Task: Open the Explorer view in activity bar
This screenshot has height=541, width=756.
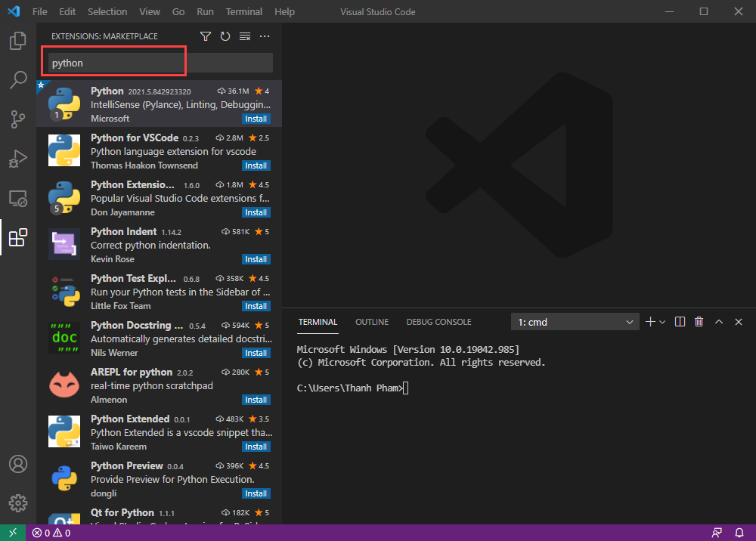Action: (18, 41)
